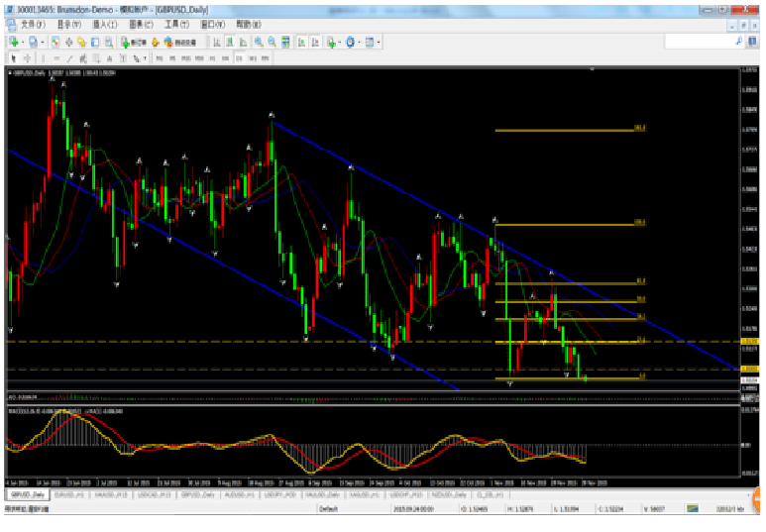Select the Vertical Line drawing tool

tap(43, 58)
